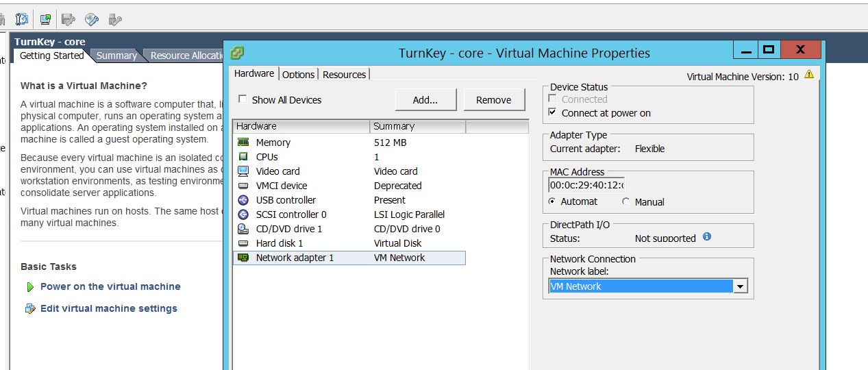The image size is (868, 370).
Task: Choose the Automatic MAC address option
Action: coord(553,201)
